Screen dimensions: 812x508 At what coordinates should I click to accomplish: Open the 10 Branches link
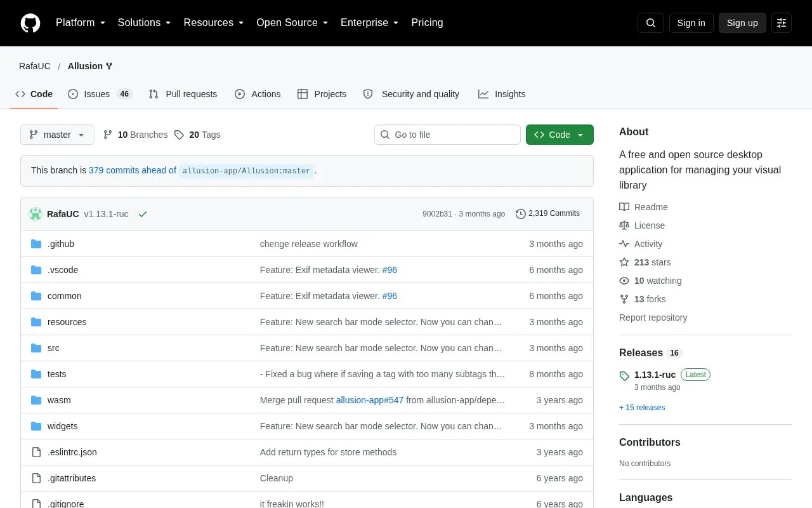coord(135,135)
